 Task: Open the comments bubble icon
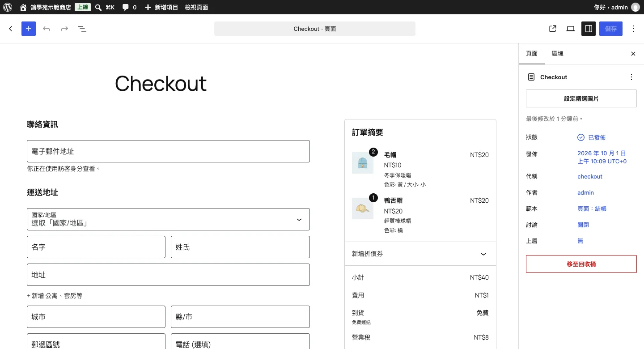pyautogui.click(x=126, y=7)
